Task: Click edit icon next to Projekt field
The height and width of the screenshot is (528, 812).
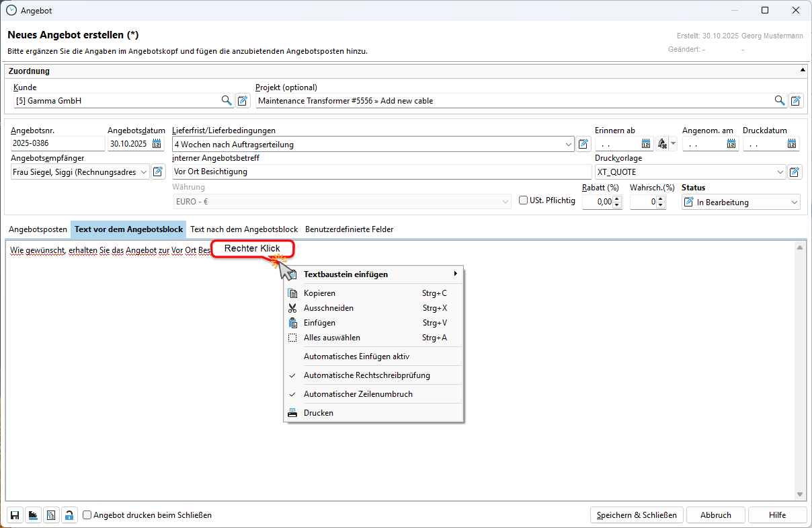Action: pos(796,101)
